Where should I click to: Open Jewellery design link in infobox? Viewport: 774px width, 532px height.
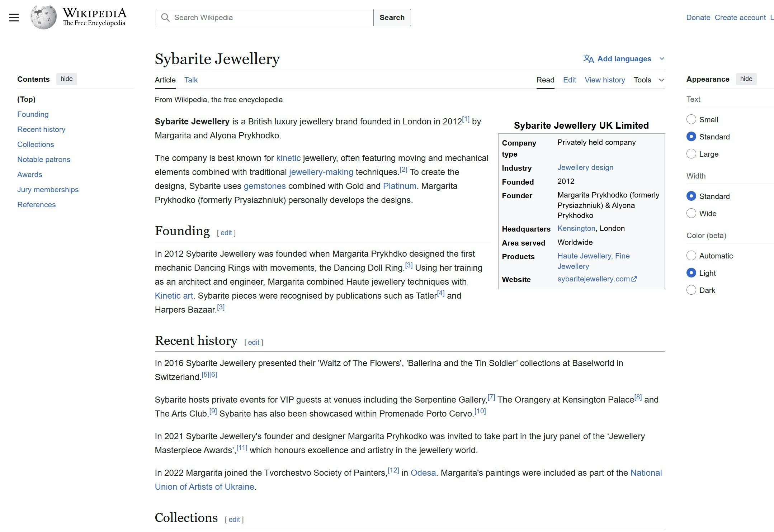click(585, 167)
